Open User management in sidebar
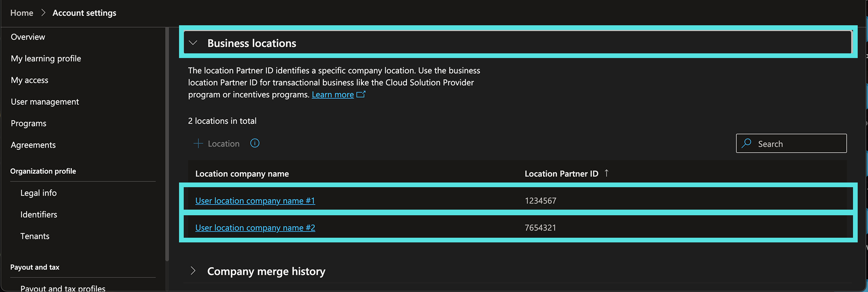The height and width of the screenshot is (292, 868). coord(45,102)
